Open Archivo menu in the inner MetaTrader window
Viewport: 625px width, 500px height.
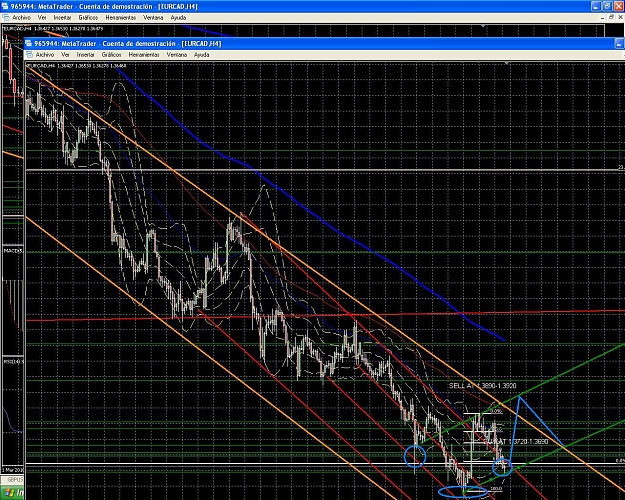click(45, 55)
